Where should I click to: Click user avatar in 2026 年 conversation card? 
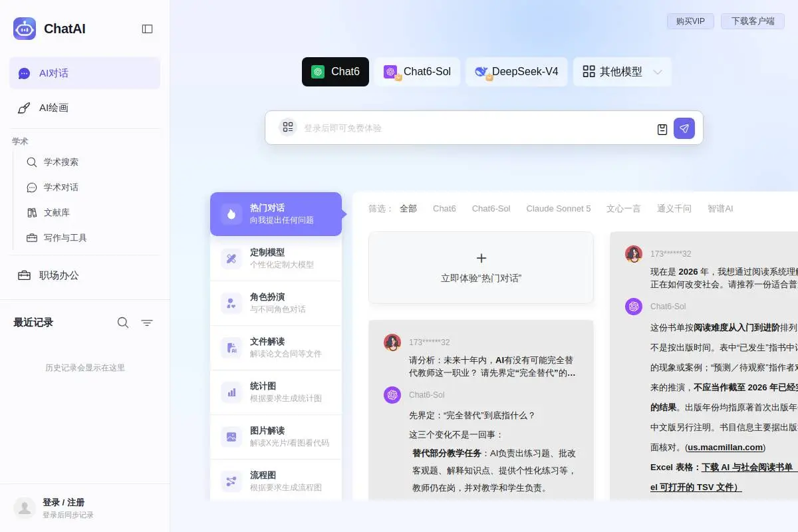634,254
